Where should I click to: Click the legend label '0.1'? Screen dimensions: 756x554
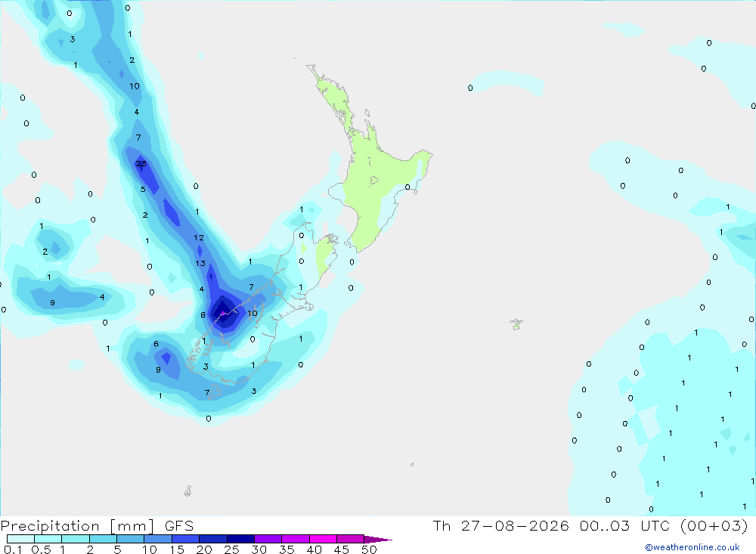[x=13, y=549]
